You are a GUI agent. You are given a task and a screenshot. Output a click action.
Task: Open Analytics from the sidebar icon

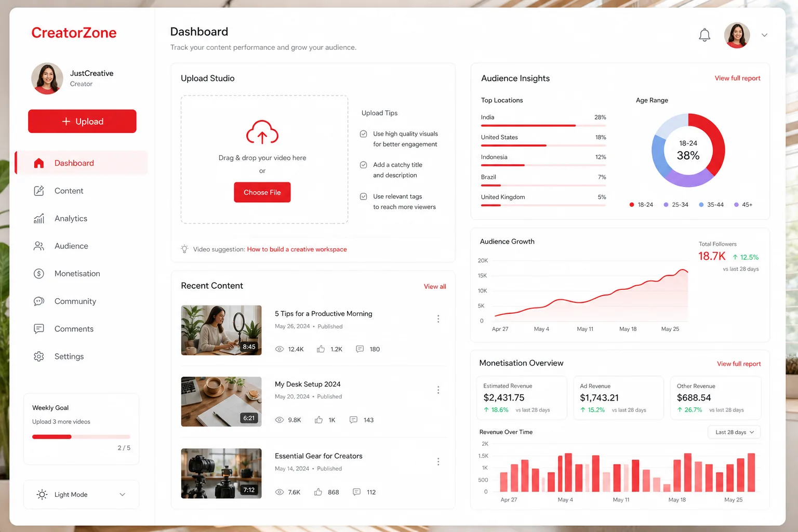pyautogui.click(x=39, y=219)
